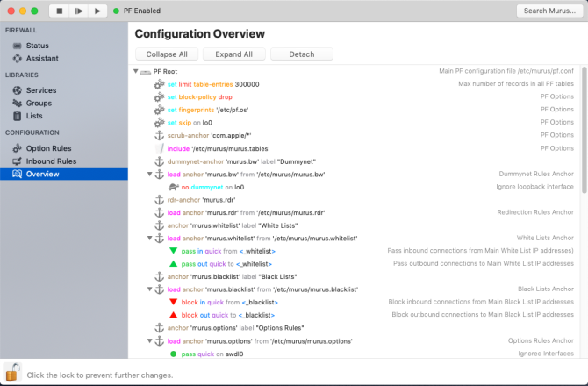588x386 pixels.
Task: Click the Option Rules gear icon
Action: 17,148
